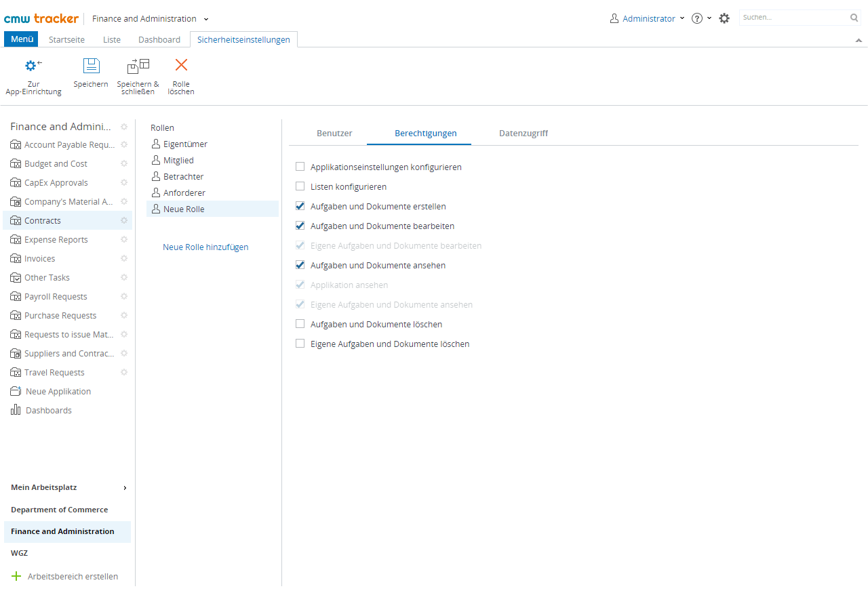The height and width of the screenshot is (593, 868).
Task: Enable Eigene Aufgaben und Dokumente löschen checkbox
Action: pyautogui.click(x=300, y=344)
